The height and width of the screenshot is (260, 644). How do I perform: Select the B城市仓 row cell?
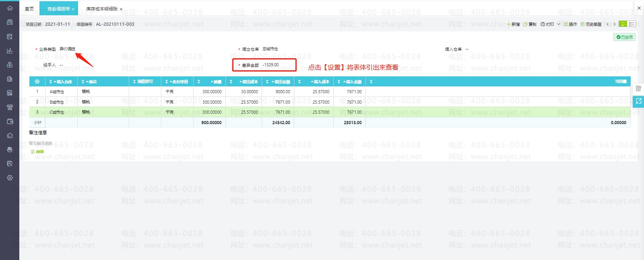pyautogui.click(x=61, y=102)
